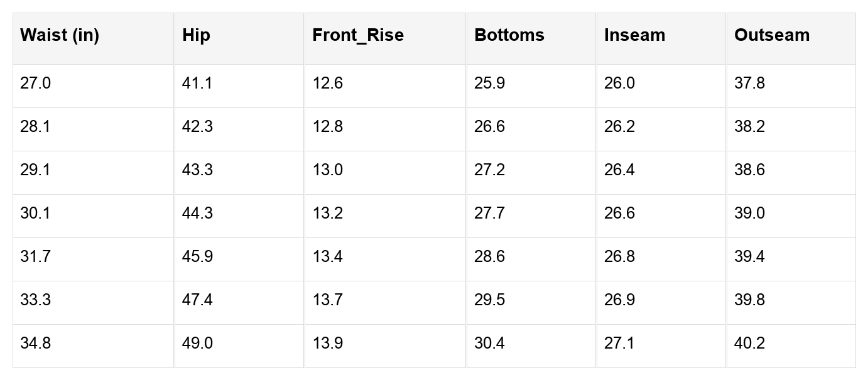Viewport: 868px width, 380px height.
Task: Click bottoms cell showing 30.4
Action: click(531, 346)
